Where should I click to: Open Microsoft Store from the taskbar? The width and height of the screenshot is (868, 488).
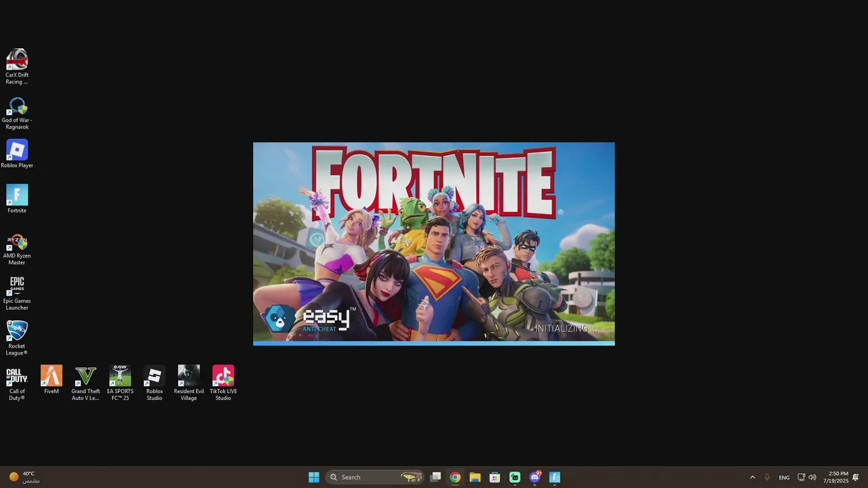tap(495, 477)
